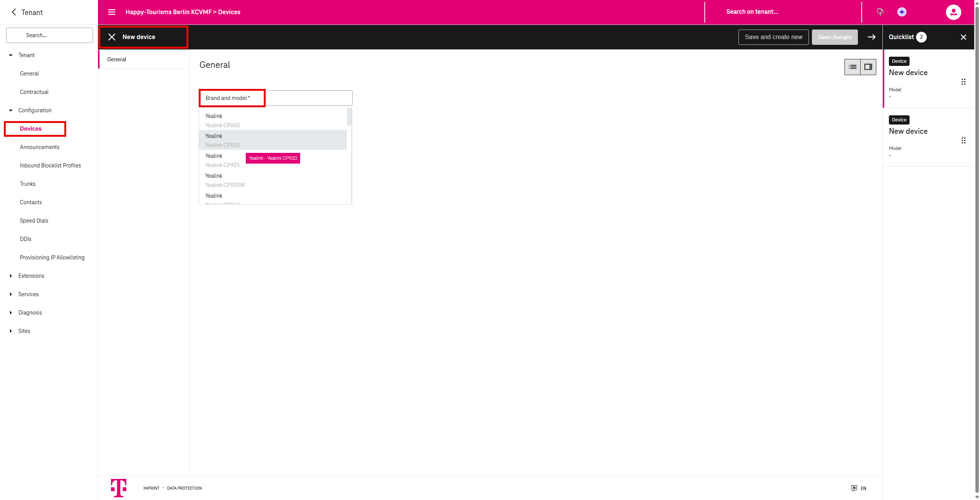Open drag handle menu of first quicklist device
Image resolution: width=980 pixels, height=500 pixels.
963,82
